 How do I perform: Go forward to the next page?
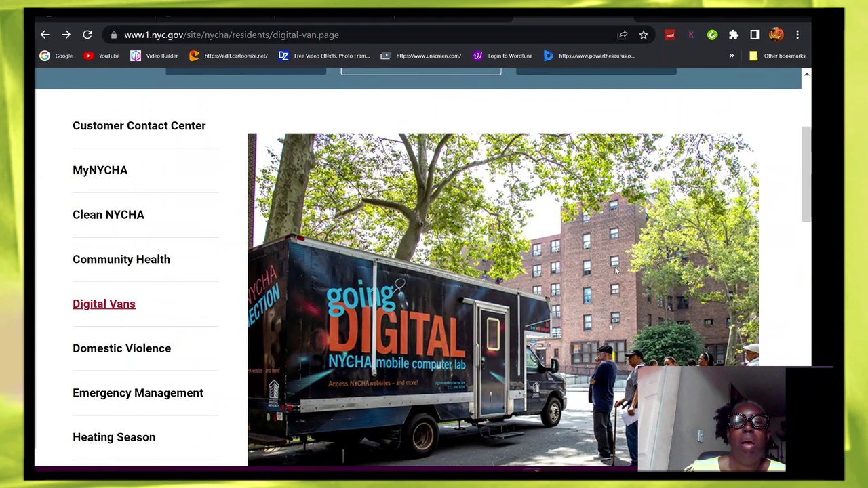tap(66, 35)
